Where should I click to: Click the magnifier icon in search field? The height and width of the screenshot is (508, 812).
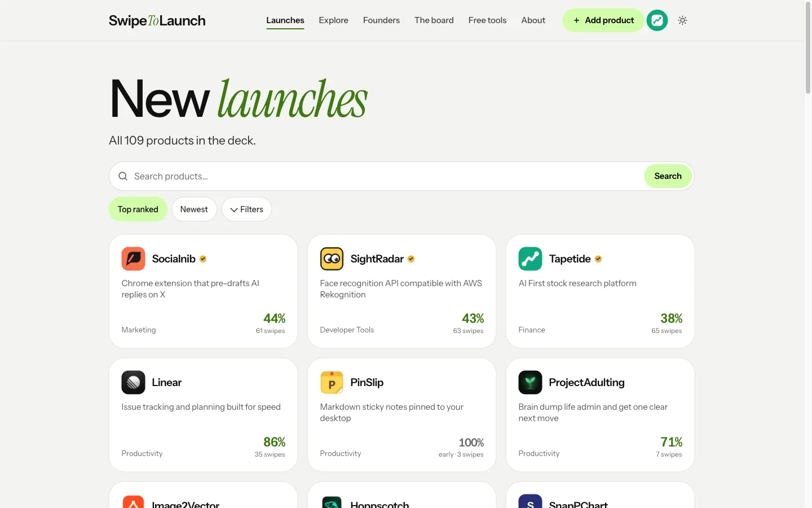[x=123, y=176]
